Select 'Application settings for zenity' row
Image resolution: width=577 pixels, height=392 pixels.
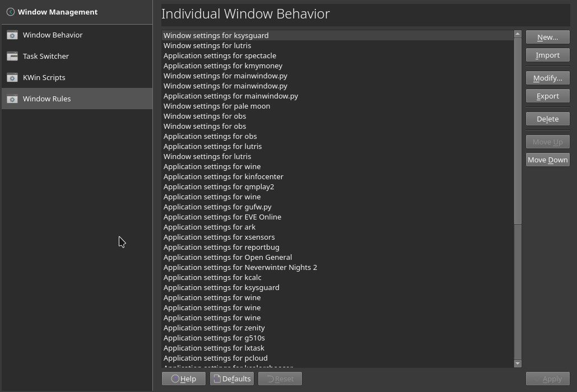(x=338, y=328)
